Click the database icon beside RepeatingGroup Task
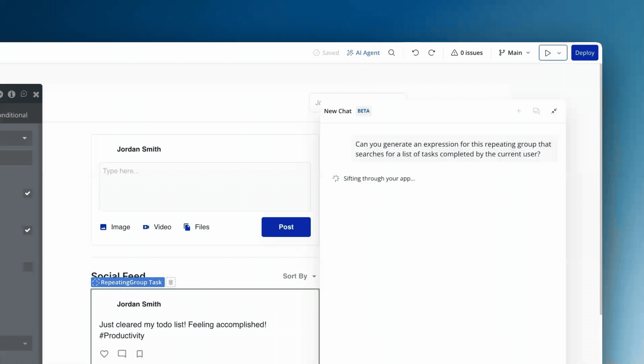The height and width of the screenshot is (364, 644). [171, 282]
